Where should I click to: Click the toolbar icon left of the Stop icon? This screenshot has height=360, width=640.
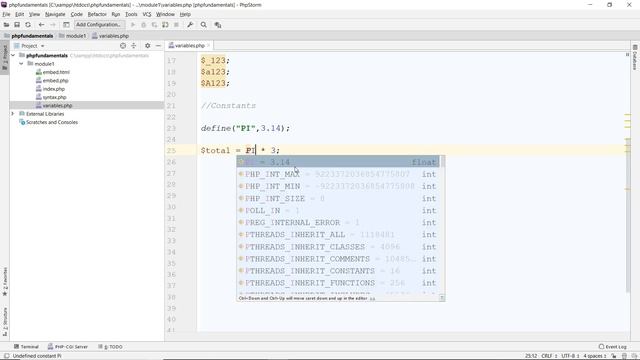point(165,25)
